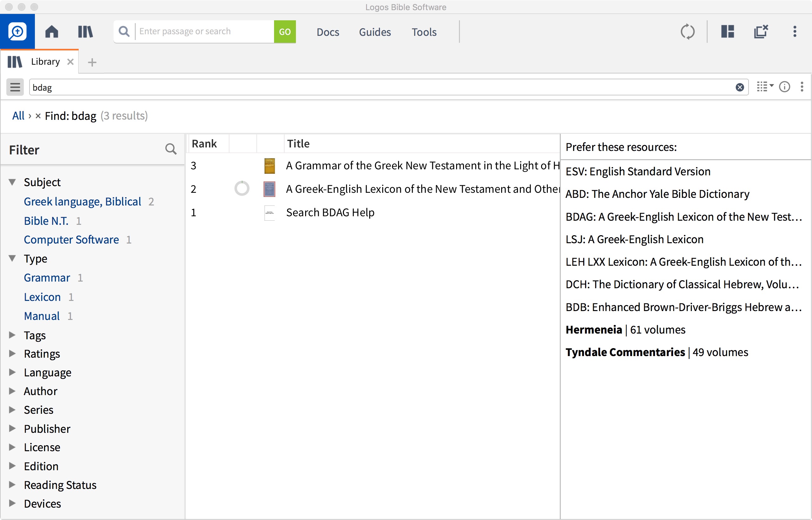Viewport: 812px width, 520px height.
Task: Select DCH: Dictionary of Classical Hebrew
Action: click(x=682, y=285)
